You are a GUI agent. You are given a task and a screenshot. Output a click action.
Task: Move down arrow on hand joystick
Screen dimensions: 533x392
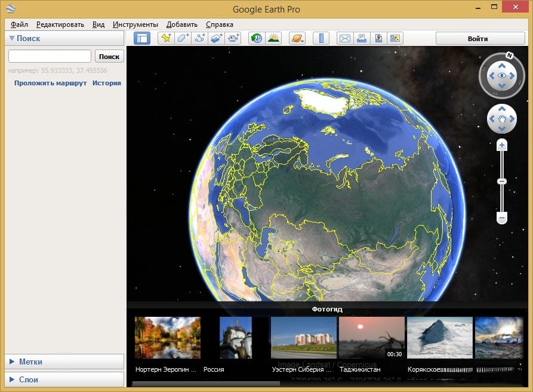tap(502, 129)
